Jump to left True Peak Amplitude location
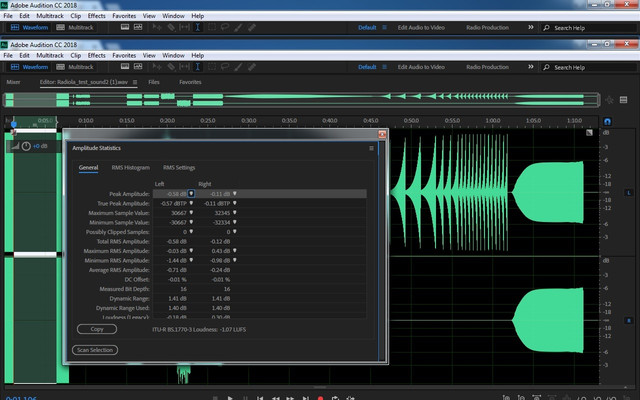 click(191, 203)
